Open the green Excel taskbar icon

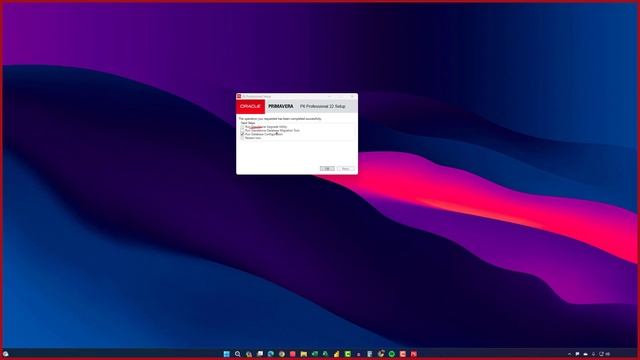[x=315, y=354]
